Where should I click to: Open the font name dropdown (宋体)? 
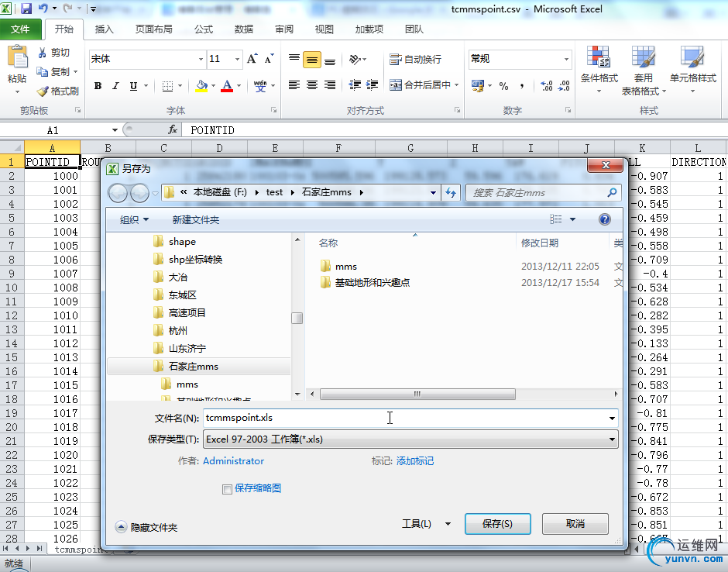point(201,59)
